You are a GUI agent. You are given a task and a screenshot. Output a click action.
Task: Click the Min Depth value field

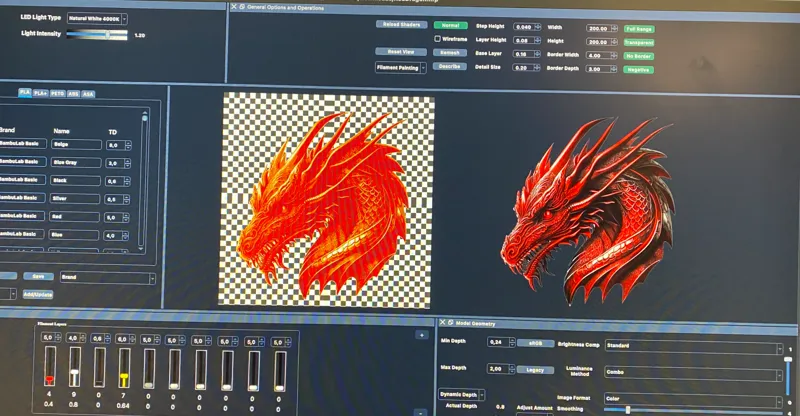(x=501, y=342)
